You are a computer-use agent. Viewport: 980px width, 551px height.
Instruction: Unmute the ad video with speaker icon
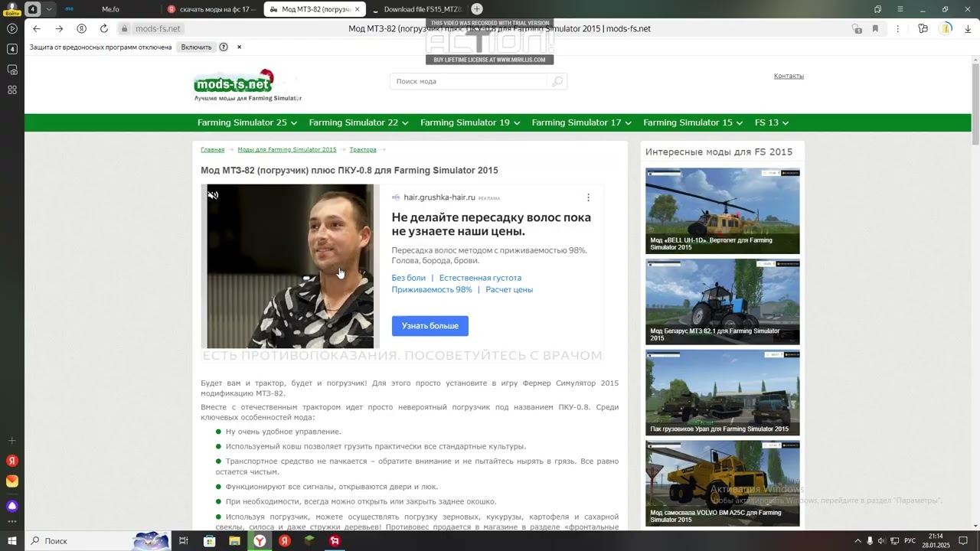(214, 195)
